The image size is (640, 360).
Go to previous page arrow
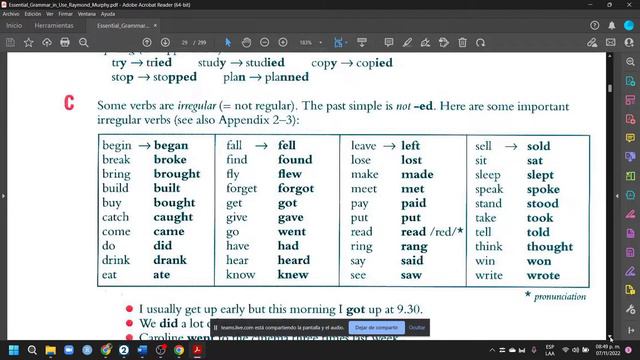click(x=147, y=42)
